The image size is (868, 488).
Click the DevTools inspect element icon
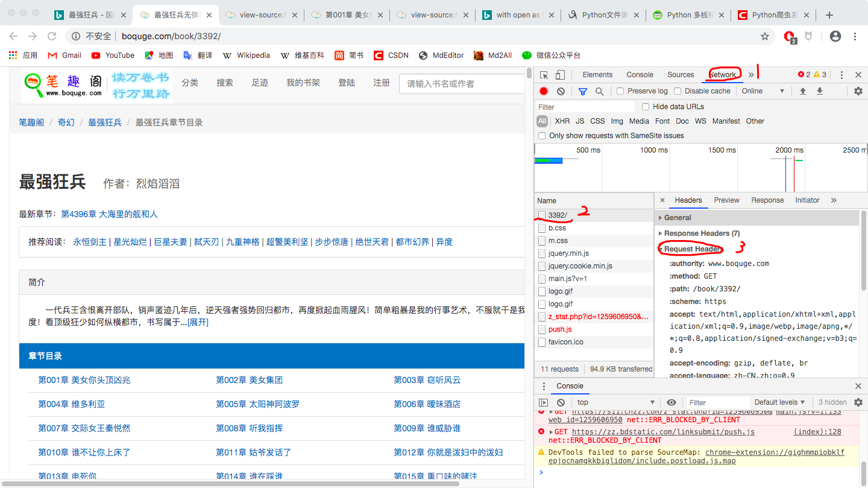click(544, 75)
